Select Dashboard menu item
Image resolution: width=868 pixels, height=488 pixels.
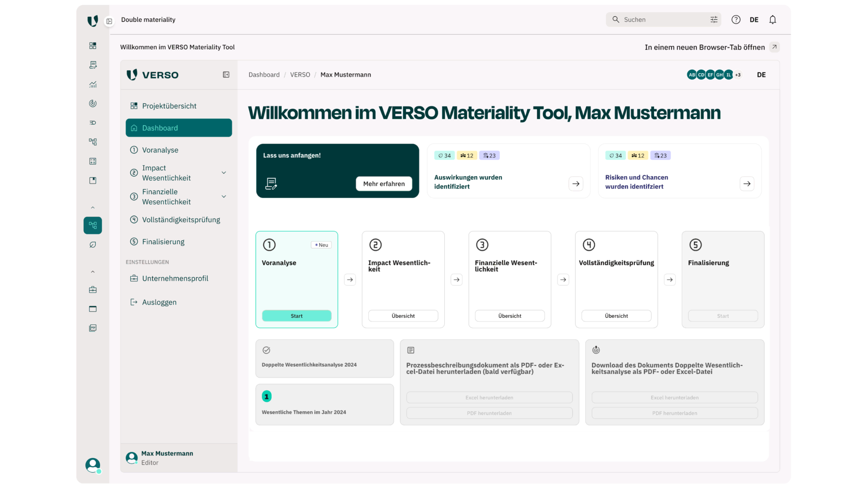[x=179, y=128]
